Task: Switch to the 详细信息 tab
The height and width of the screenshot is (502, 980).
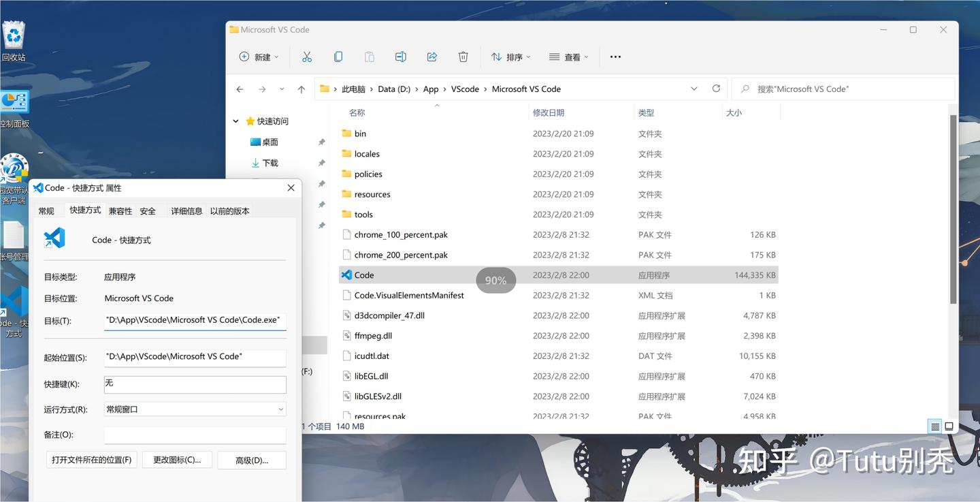Action: [x=186, y=210]
